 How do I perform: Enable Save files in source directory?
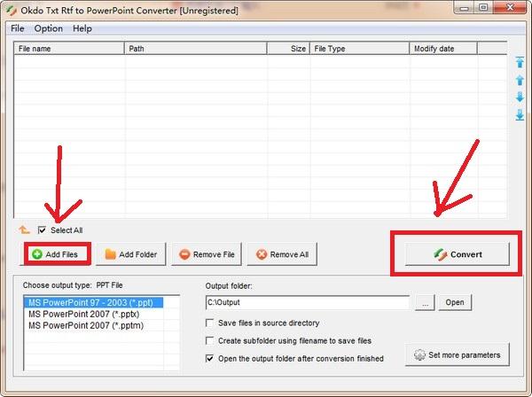tap(209, 323)
